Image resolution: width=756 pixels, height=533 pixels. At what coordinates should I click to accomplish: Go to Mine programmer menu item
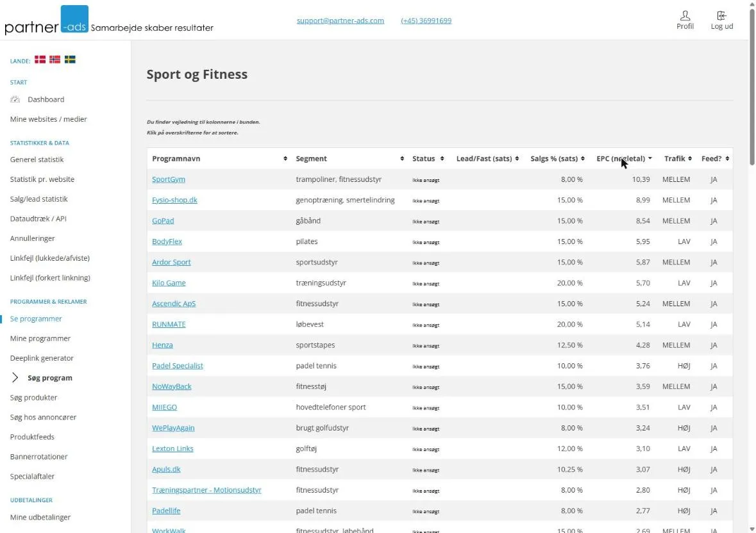[40, 338]
